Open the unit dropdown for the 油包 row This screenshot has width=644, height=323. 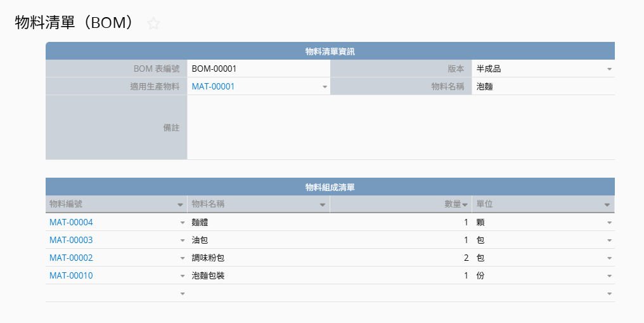click(609, 241)
